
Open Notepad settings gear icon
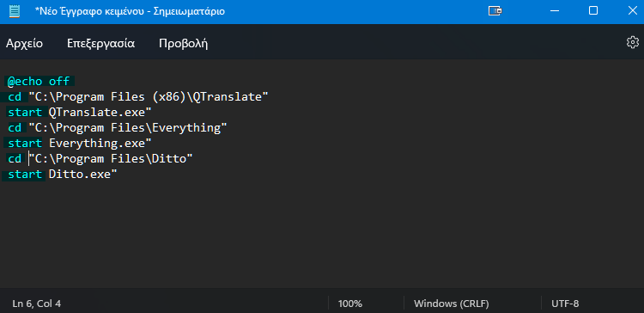tap(633, 42)
